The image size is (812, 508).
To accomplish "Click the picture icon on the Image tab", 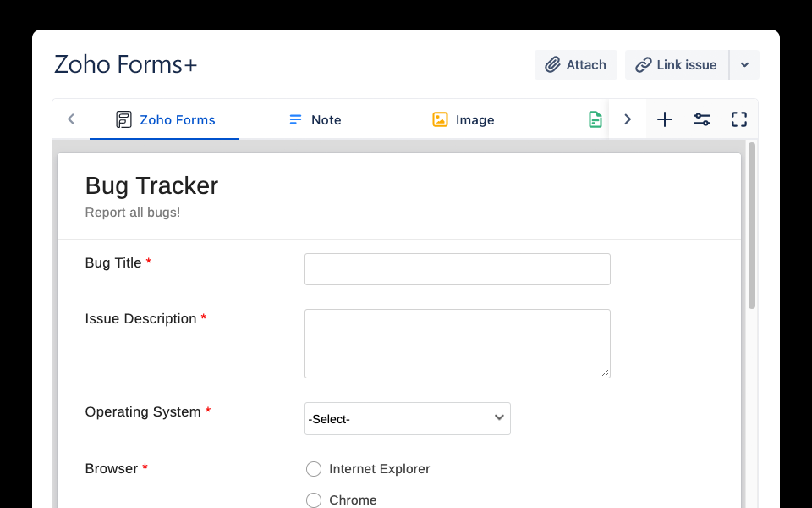I will [440, 119].
